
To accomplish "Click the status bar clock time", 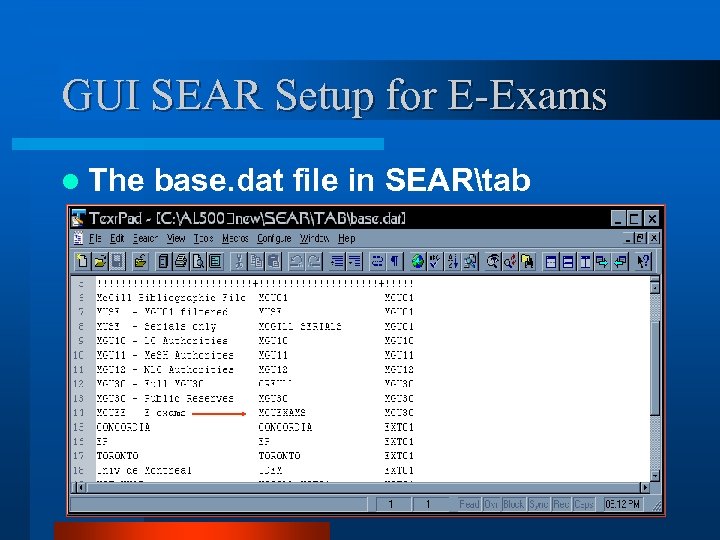I will click(x=622, y=504).
